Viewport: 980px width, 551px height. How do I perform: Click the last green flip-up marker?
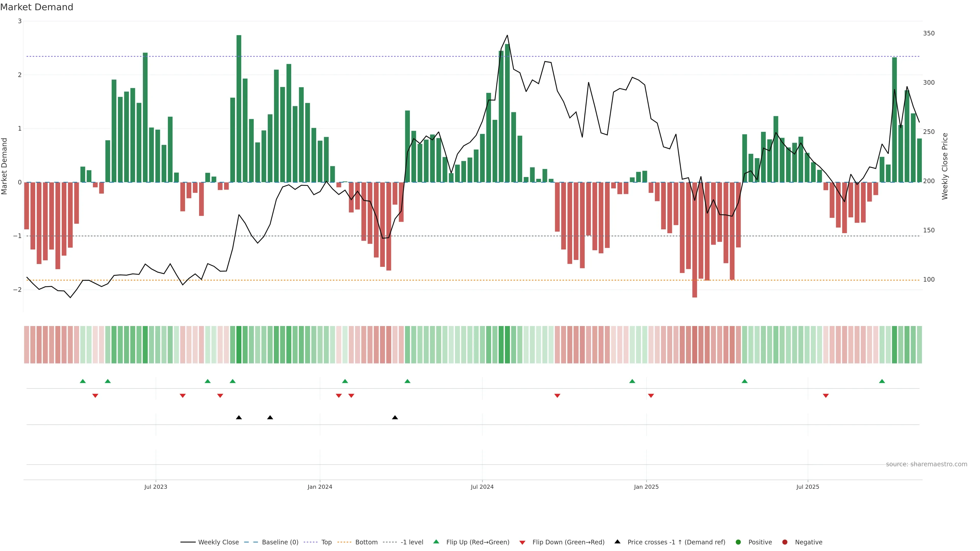point(882,381)
